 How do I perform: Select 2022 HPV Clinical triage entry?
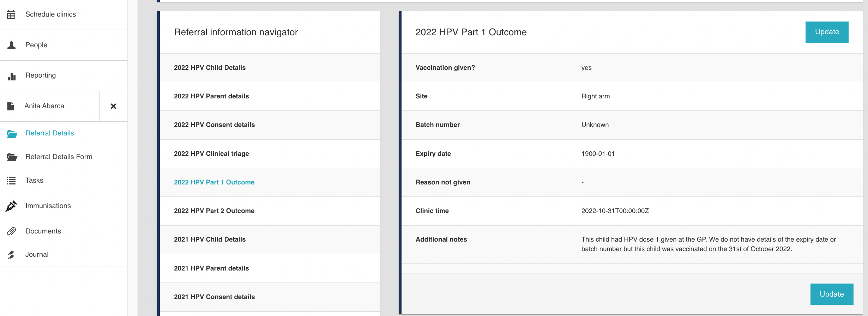click(x=270, y=154)
